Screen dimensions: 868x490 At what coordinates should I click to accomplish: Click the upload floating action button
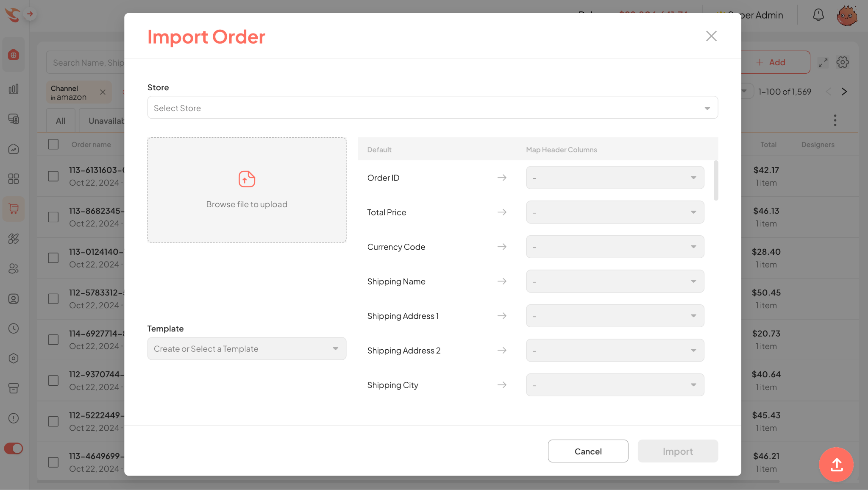pyautogui.click(x=837, y=465)
